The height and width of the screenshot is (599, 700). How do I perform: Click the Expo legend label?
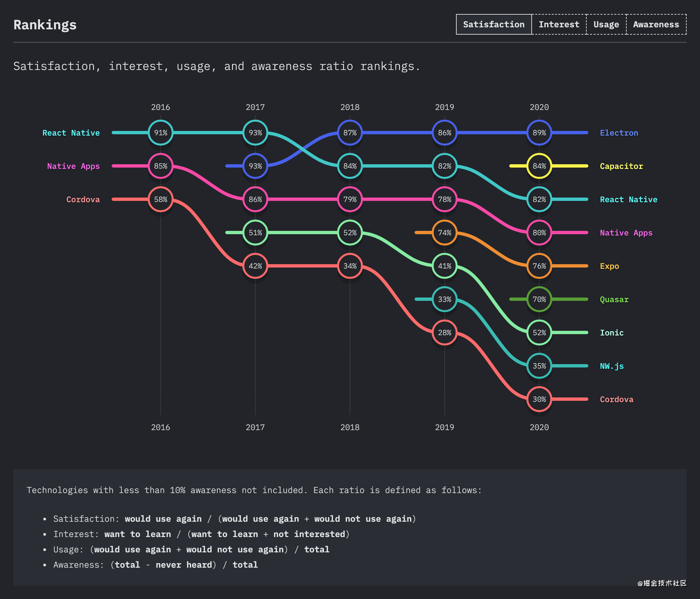pos(609,266)
